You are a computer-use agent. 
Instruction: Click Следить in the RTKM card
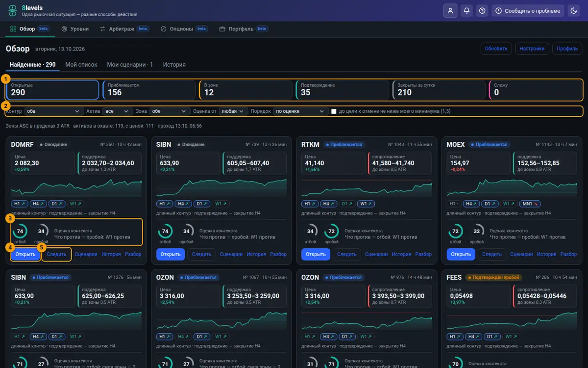point(347,254)
